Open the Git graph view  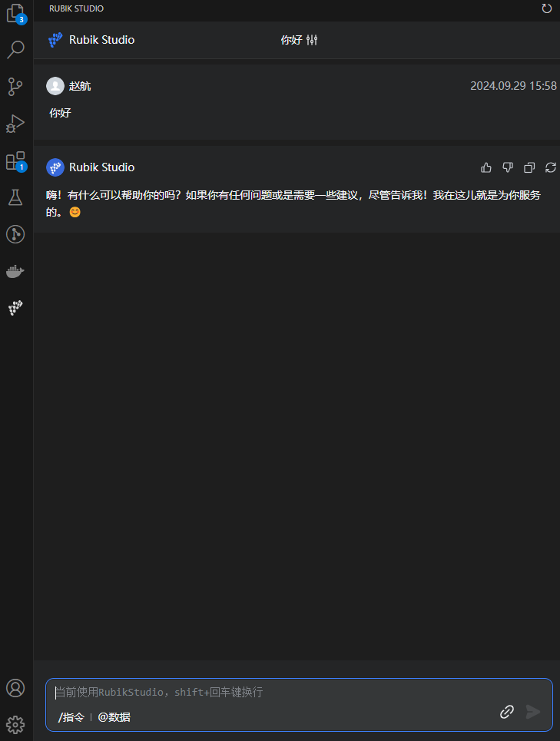click(15, 234)
